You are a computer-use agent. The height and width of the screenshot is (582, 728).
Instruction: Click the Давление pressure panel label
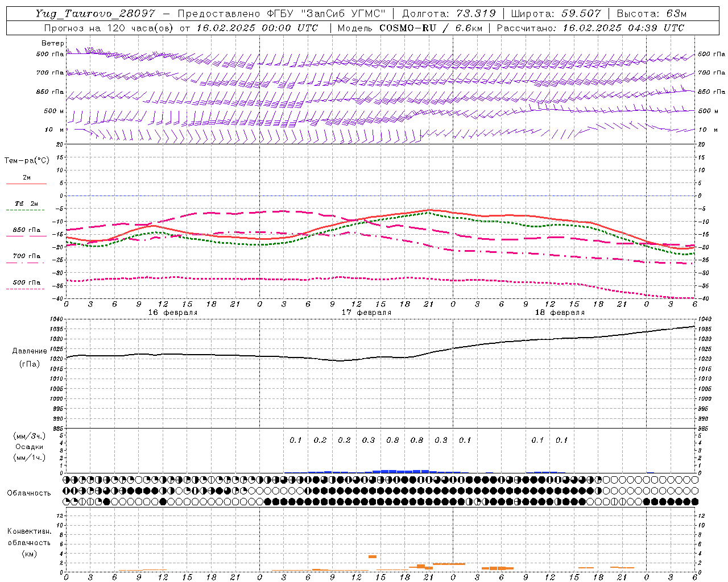(30, 351)
